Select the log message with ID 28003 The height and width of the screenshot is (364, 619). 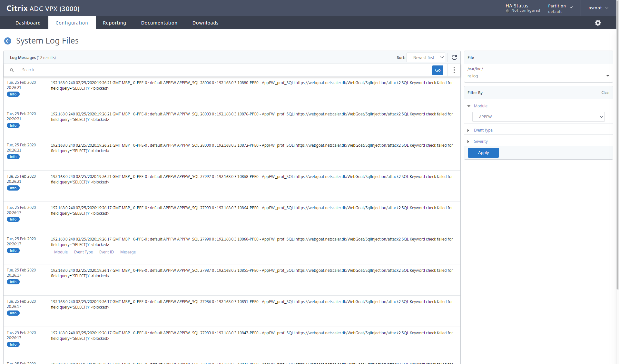232,123
